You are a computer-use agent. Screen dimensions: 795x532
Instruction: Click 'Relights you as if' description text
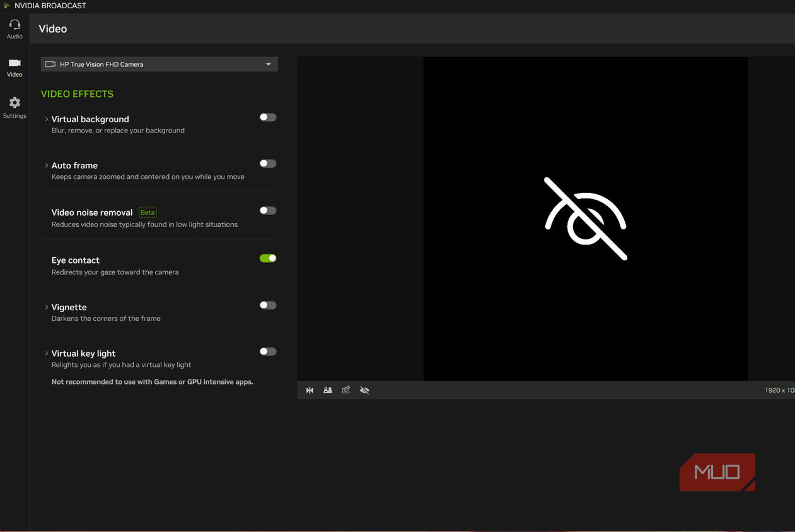pos(121,365)
